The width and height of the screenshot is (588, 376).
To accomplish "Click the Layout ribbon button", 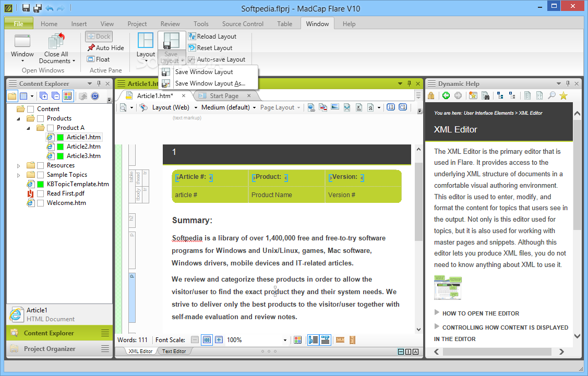I will pos(146,46).
